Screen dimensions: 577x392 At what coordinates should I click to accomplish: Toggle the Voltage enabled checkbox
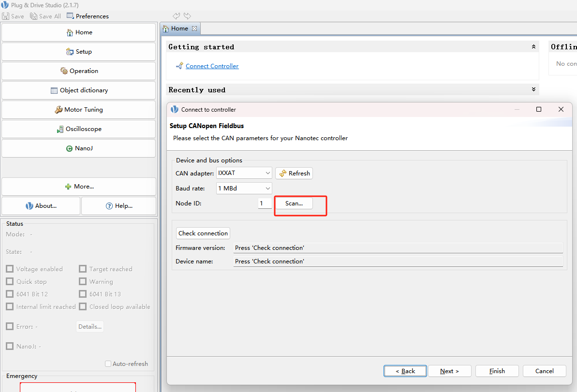pos(10,269)
